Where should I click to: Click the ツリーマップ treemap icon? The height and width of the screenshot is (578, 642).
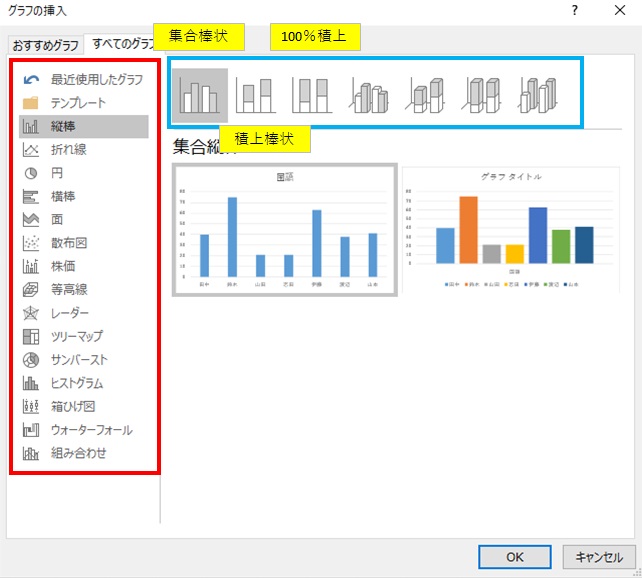point(31,336)
